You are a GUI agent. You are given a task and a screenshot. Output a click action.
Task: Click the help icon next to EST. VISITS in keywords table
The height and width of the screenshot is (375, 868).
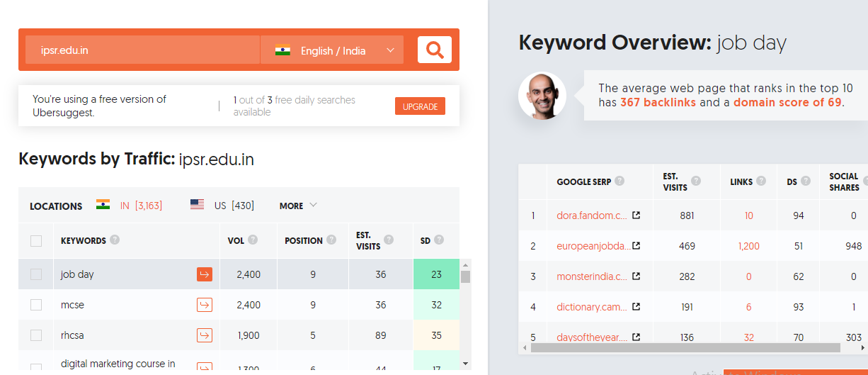click(389, 240)
